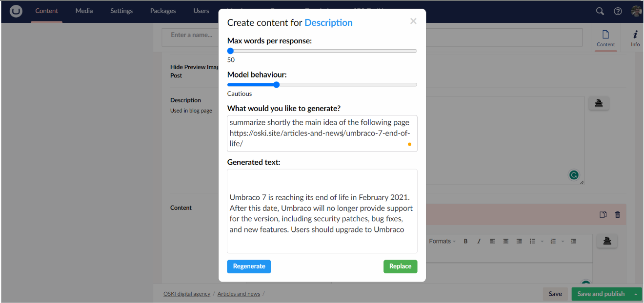This screenshot has width=644, height=303.
Task: Click the Enter a name field
Action: click(x=372, y=37)
